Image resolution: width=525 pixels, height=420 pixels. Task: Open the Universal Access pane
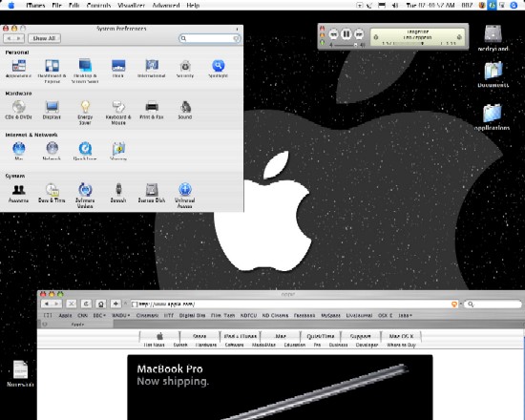click(185, 196)
